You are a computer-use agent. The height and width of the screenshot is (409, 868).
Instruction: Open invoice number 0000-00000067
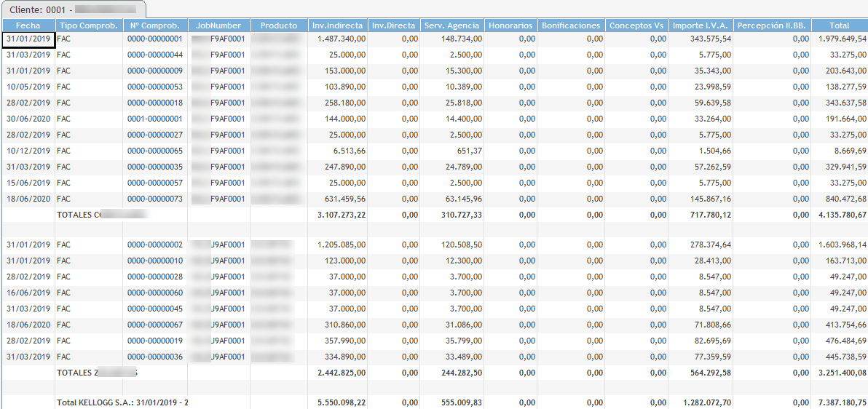pyautogui.click(x=154, y=325)
